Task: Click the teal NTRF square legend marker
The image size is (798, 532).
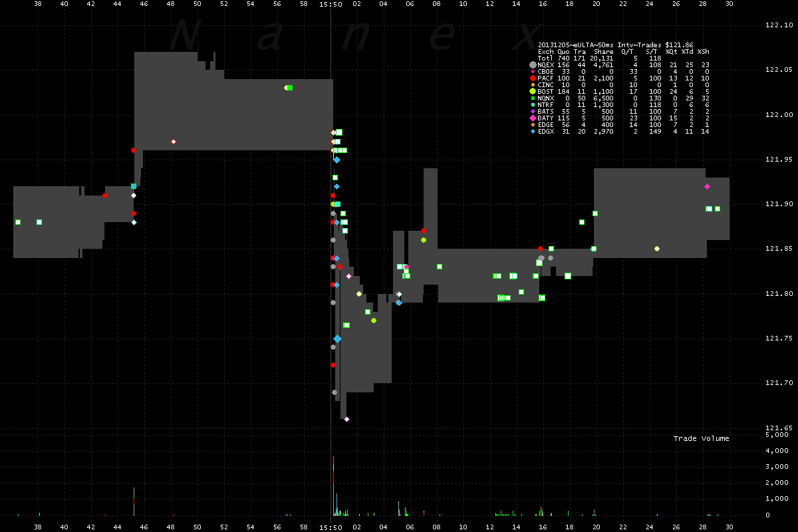Action: click(x=533, y=105)
